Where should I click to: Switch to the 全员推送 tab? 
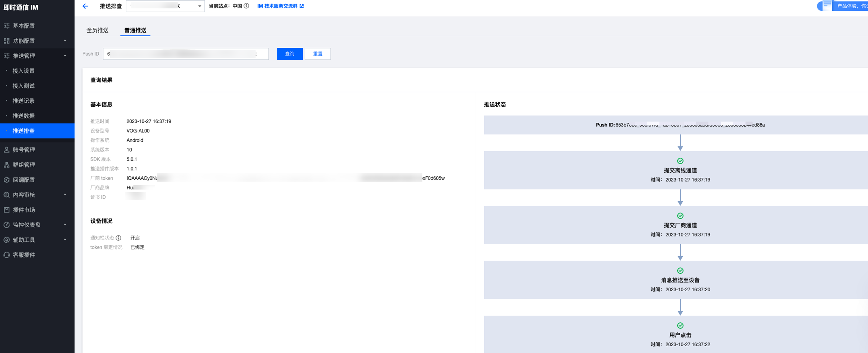[x=97, y=30]
